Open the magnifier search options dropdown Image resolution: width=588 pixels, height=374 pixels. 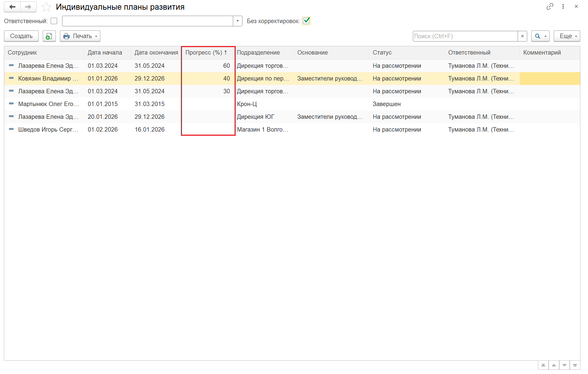(x=540, y=36)
